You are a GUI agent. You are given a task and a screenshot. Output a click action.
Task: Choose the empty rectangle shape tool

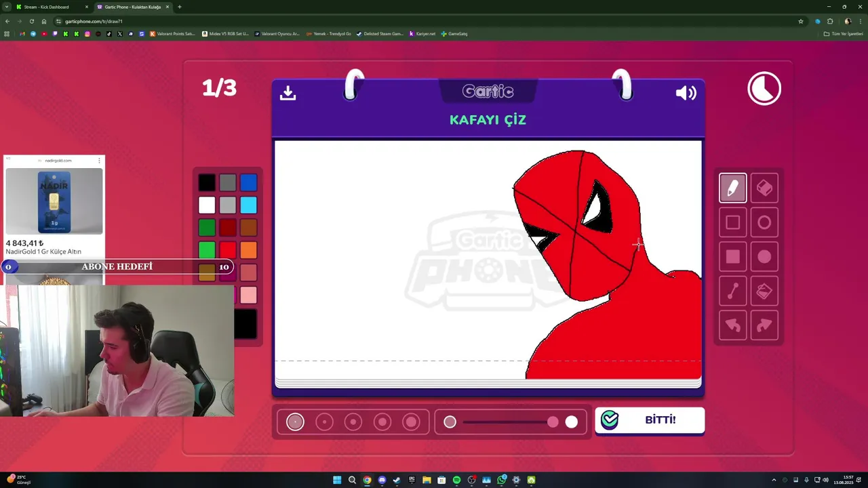[x=732, y=222]
